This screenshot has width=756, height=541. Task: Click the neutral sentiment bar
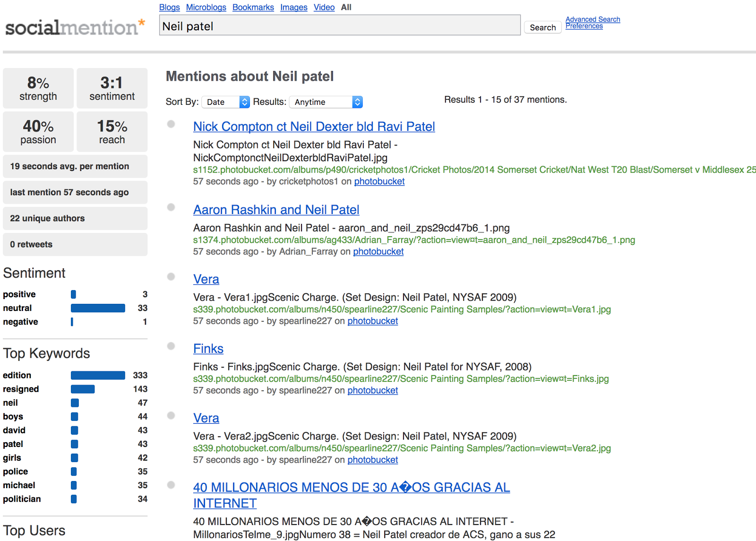pos(98,308)
